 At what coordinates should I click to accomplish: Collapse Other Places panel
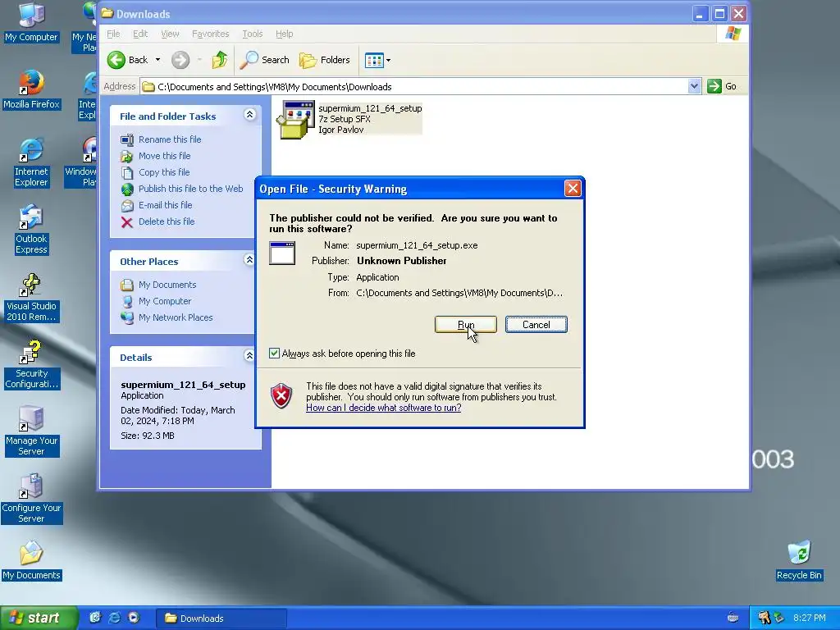[x=249, y=260]
